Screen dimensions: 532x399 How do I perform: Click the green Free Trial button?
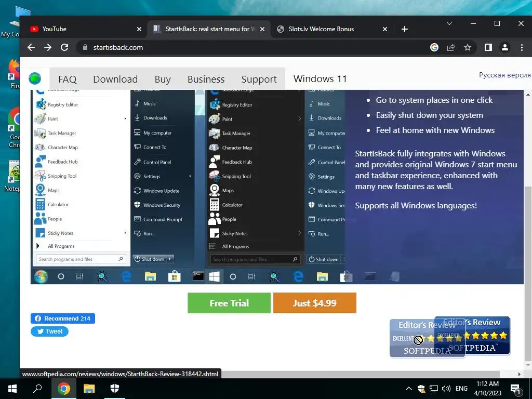coord(229,303)
